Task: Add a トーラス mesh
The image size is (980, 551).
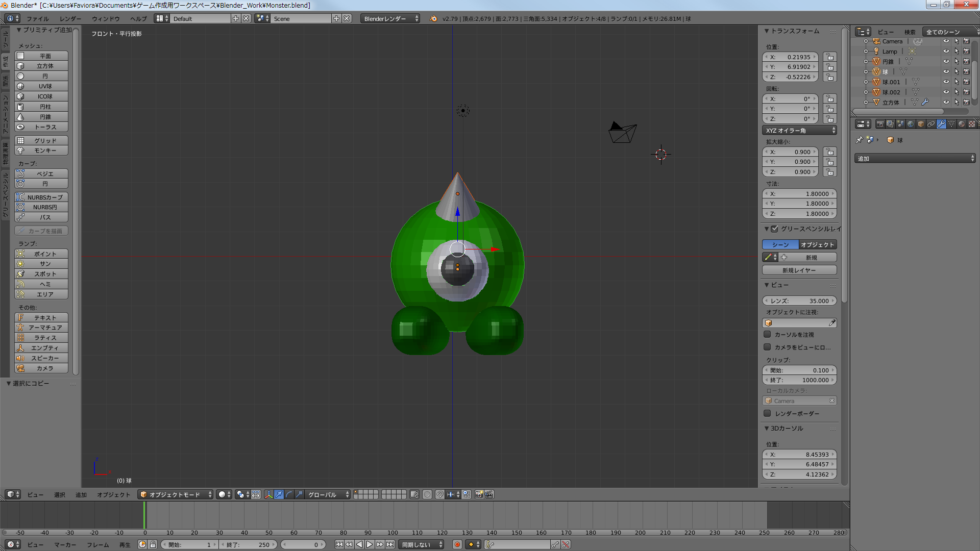Action: [x=41, y=127]
